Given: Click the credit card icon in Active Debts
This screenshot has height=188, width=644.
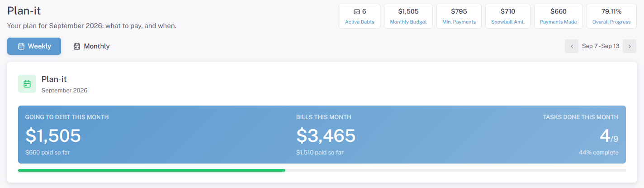Looking at the screenshot, I should [356, 11].
